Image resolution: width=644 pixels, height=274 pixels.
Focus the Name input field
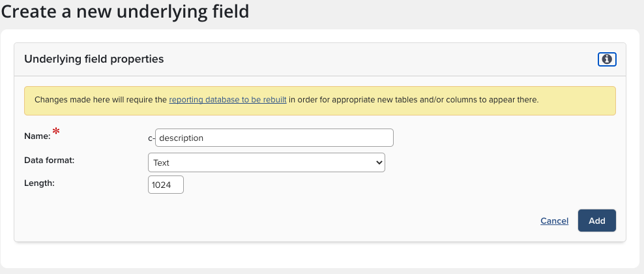(x=274, y=138)
